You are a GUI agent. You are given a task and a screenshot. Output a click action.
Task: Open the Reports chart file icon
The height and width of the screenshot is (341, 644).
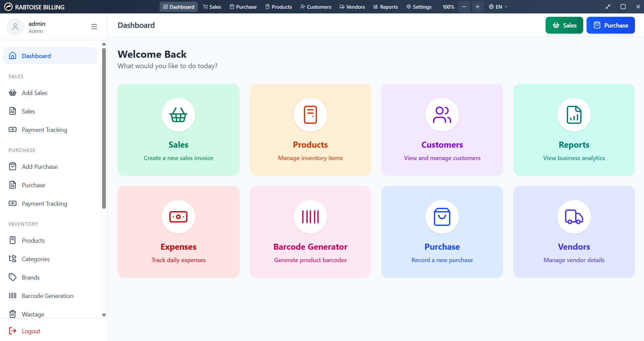click(x=574, y=115)
